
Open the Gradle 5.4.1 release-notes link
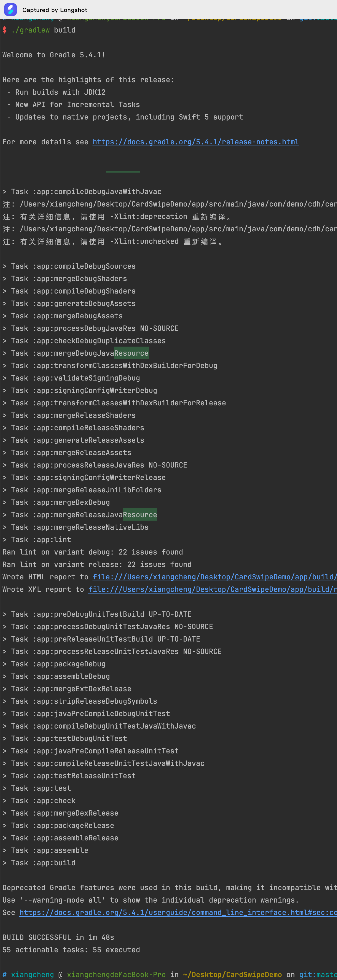point(196,142)
